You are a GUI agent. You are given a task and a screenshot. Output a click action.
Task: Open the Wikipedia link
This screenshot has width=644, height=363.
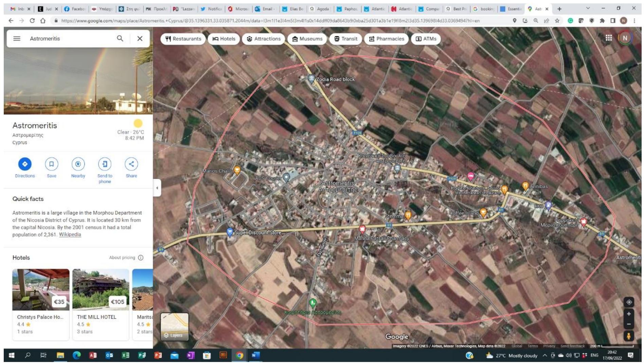coord(70,234)
